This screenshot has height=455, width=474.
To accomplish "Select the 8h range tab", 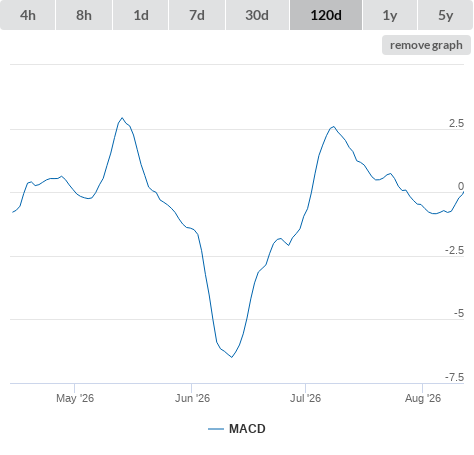I will [84, 15].
